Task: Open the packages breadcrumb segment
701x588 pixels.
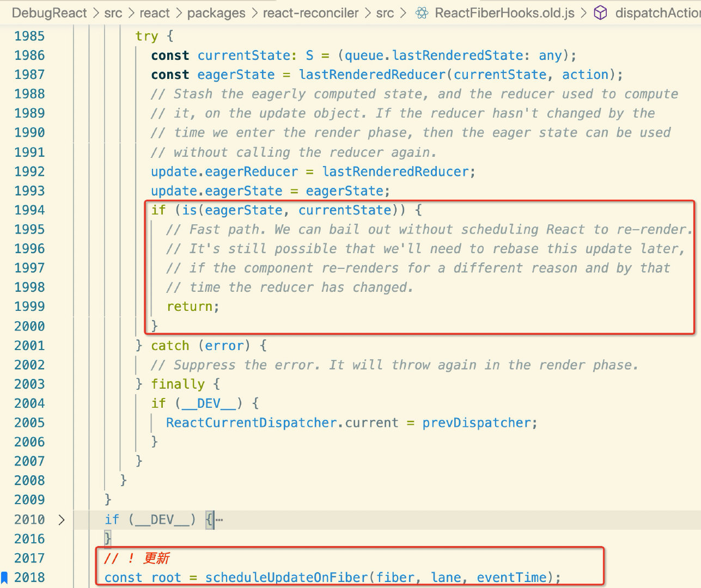Action: pos(216,13)
